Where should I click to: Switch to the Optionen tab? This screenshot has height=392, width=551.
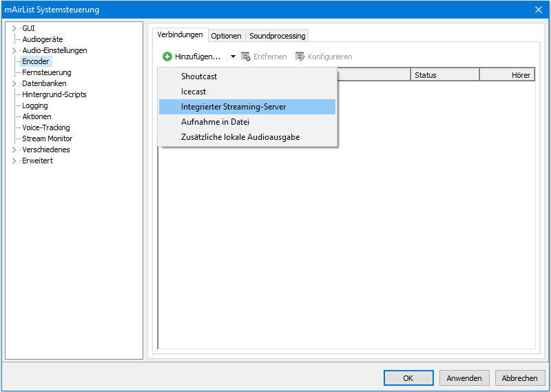tap(226, 36)
